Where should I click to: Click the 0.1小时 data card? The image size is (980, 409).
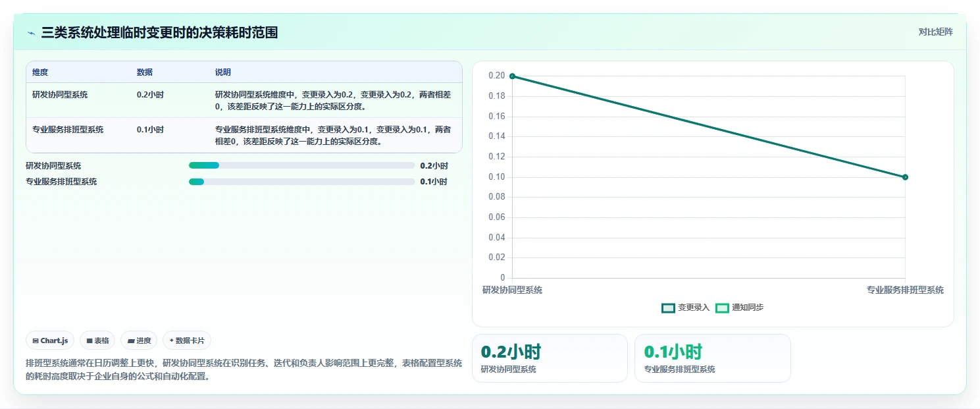pyautogui.click(x=712, y=358)
